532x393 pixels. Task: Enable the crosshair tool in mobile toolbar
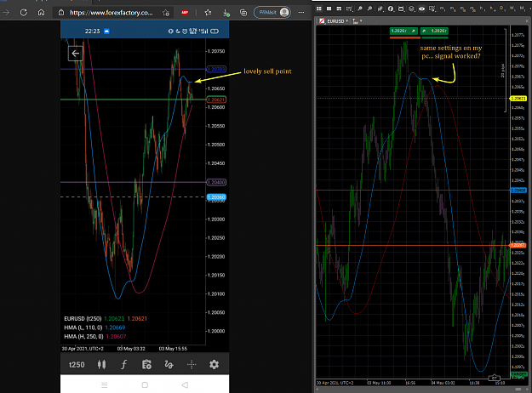[x=192, y=365]
